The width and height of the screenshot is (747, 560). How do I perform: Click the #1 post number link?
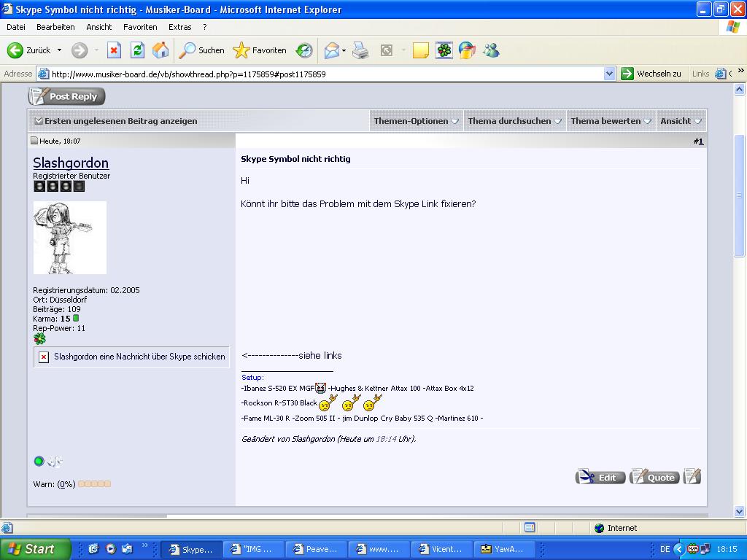pyautogui.click(x=698, y=141)
